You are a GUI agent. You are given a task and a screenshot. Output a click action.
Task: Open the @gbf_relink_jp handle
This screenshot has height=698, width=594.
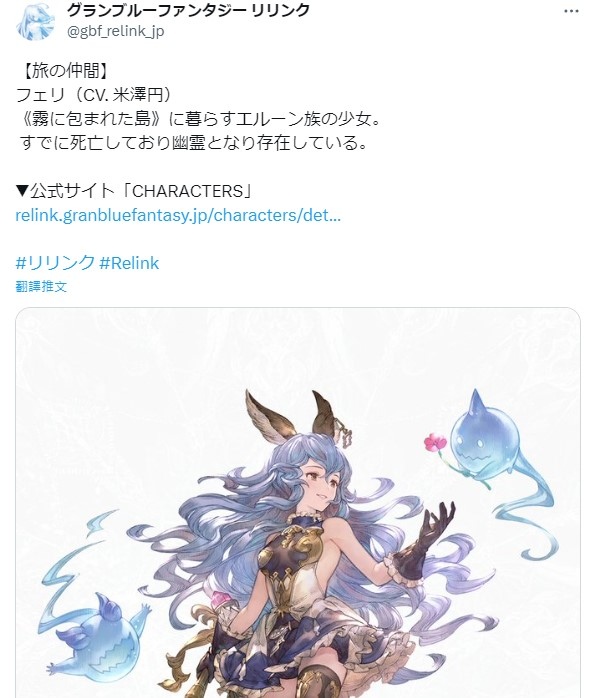tap(115, 32)
